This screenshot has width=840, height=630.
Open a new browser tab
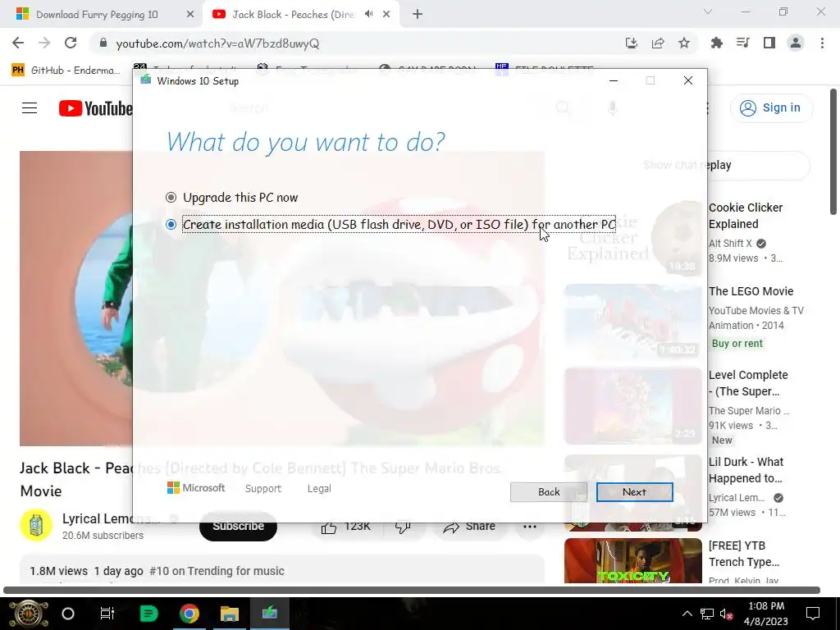click(418, 15)
